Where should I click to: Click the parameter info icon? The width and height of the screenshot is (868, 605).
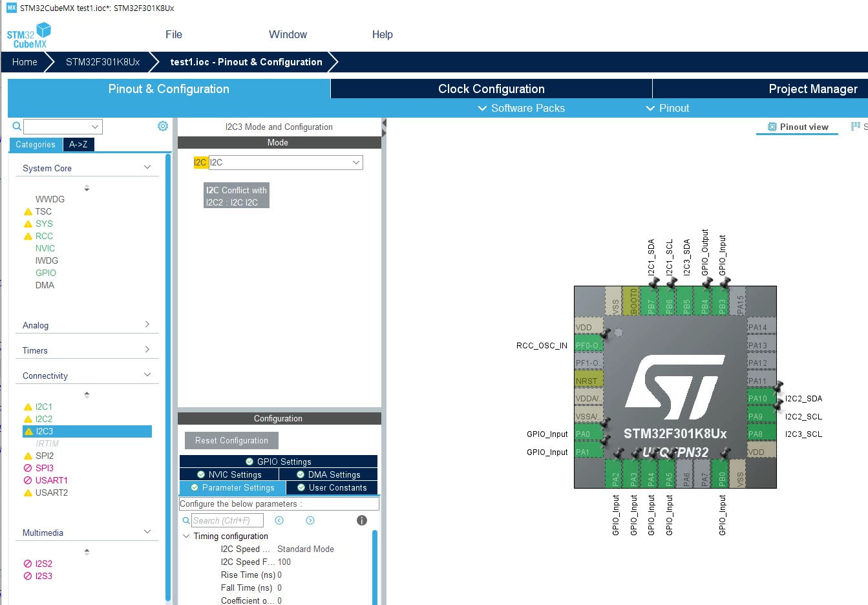click(362, 520)
